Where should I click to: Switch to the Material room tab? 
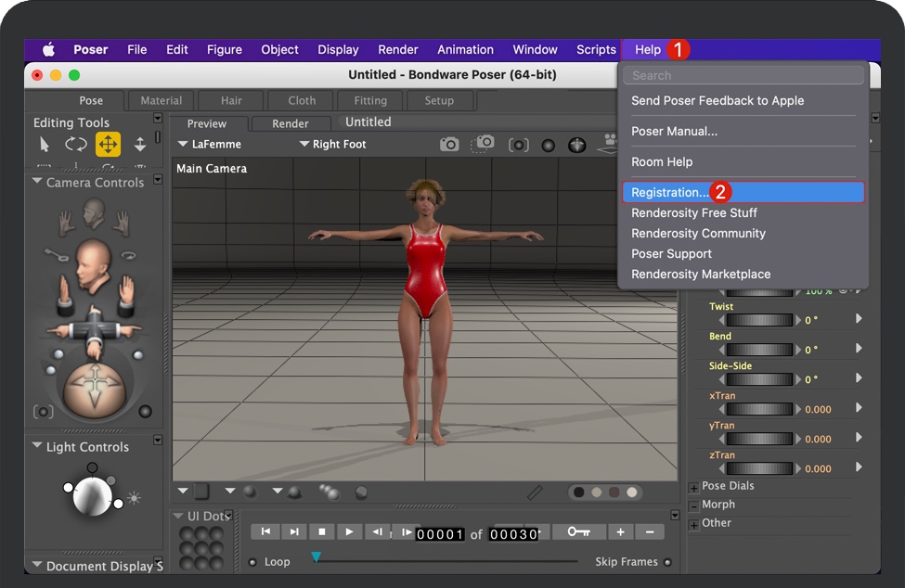[161, 100]
